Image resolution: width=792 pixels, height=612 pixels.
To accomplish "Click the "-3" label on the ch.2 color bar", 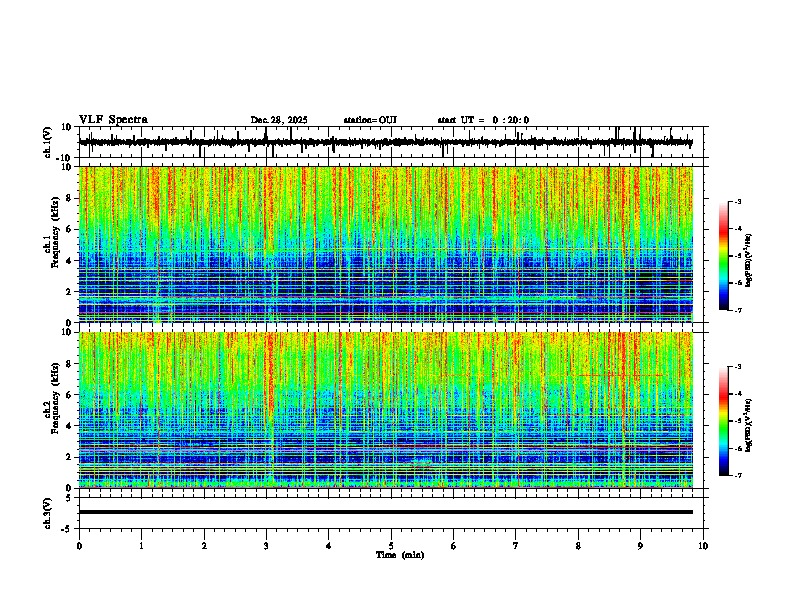I will [737, 367].
